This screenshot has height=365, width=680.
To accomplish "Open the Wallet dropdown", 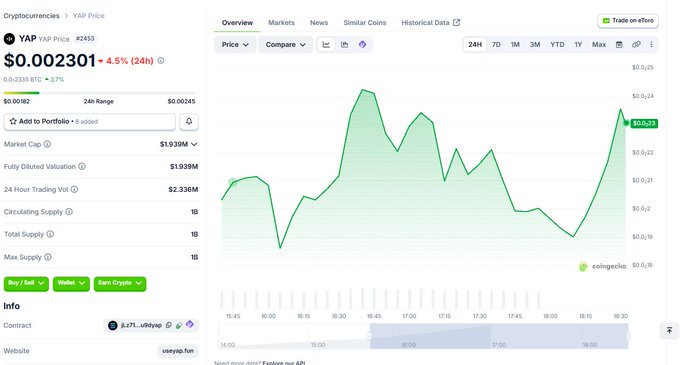I will [71, 284].
